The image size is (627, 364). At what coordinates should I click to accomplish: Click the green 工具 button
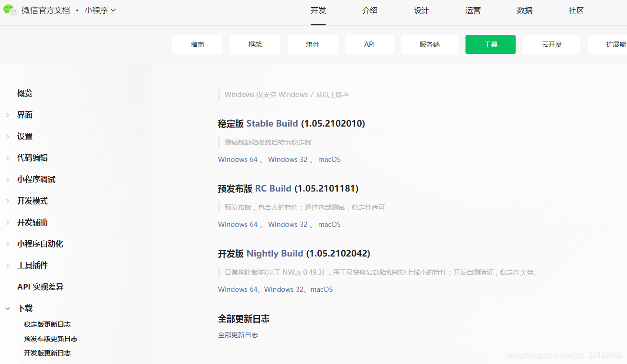[490, 44]
